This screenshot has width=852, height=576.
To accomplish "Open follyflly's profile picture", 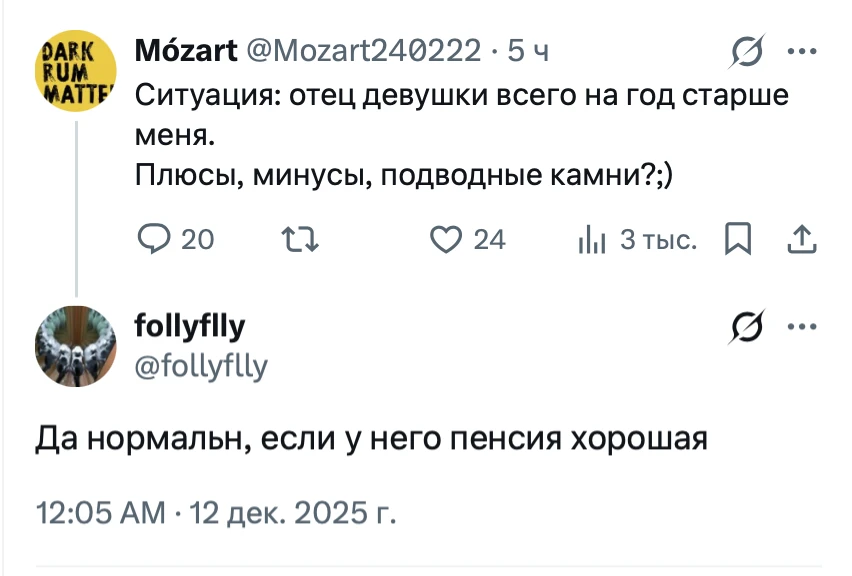I will 76,345.
